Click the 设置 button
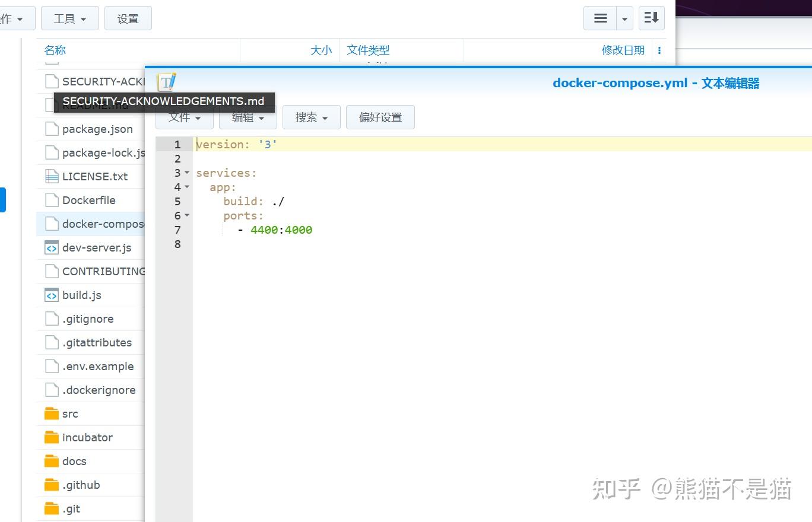 128,18
